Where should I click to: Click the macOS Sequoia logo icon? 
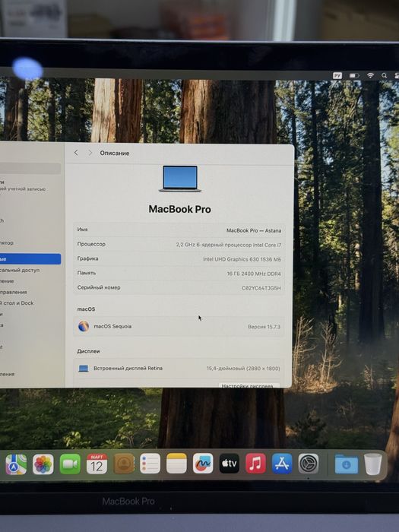click(x=84, y=326)
